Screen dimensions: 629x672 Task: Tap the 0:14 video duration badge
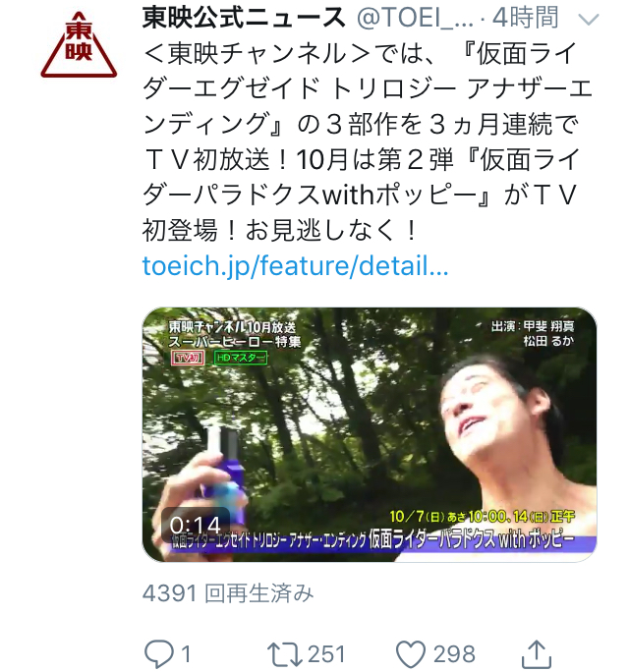point(196,525)
